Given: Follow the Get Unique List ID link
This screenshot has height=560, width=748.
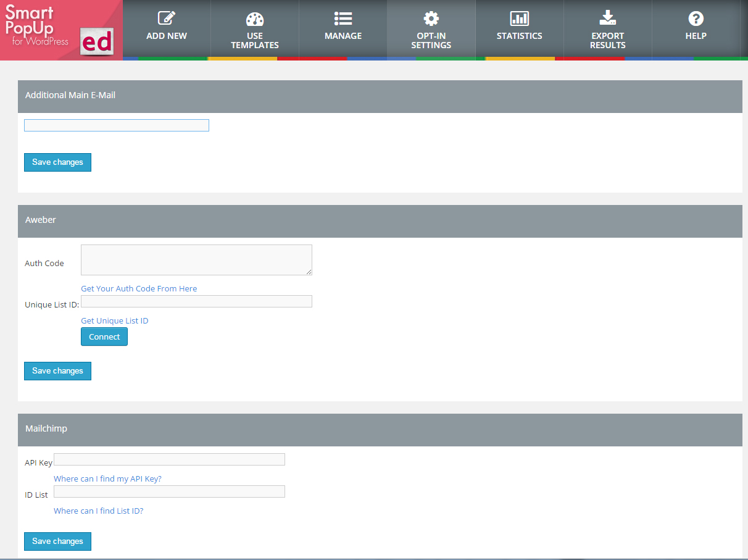Looking at the screenshot, I should coord(115,320).
